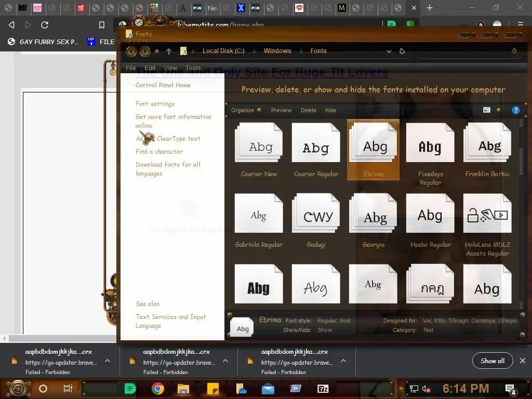This screenshot has width=532, height=399.
Task: Open the Fonts help icon
Action: click(516, 110)
